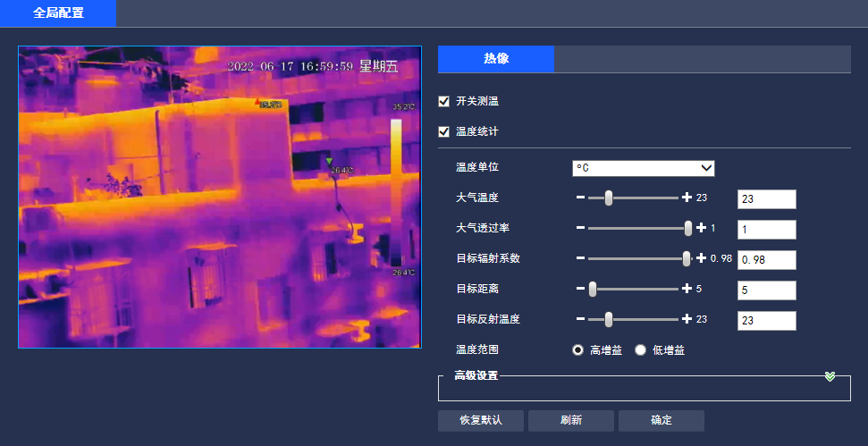The width and height of the screenshot is (868, 446).
Task: Increase 目标辐射系数 with the plus icon
Action: [x=701, y=258]
